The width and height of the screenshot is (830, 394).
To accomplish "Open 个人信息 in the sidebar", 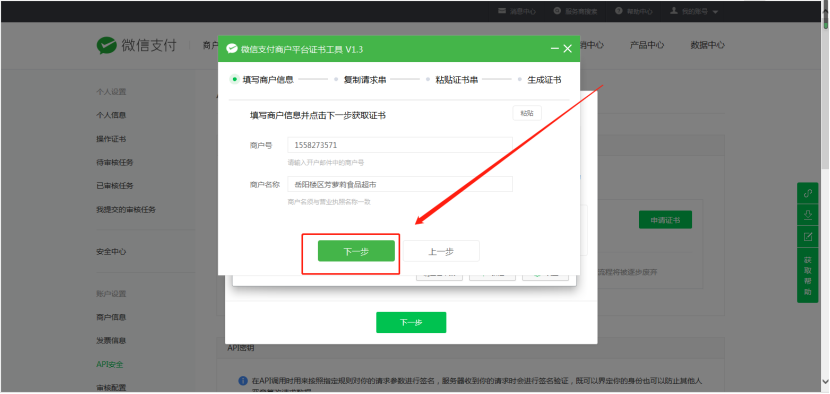I will click(x=111, y=115).
